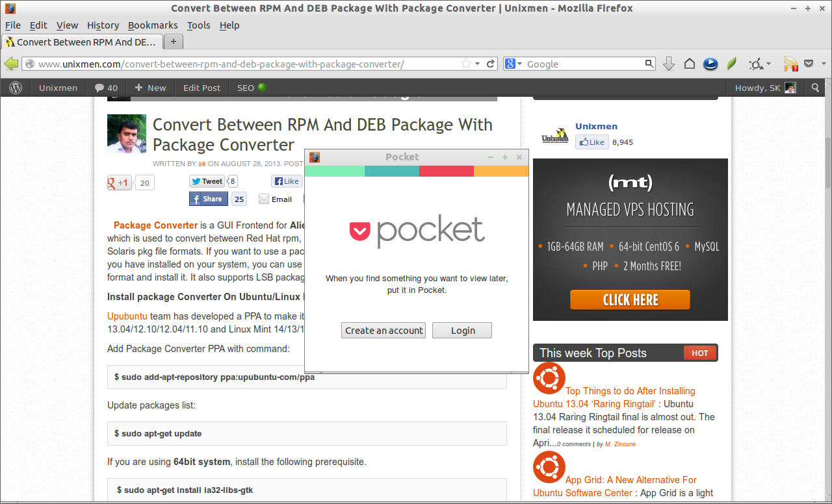Screen dimensions: 832x504
Task: Click the Facebook Share button
Action: click(209, 199)
